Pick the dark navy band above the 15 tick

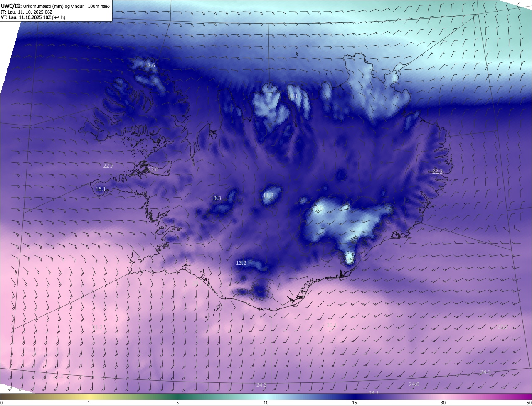355,397
